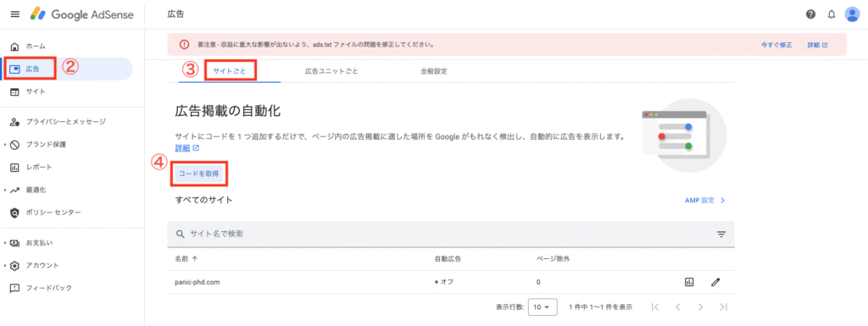Click the ブランド保護 block icon

(x=15, y=145)
